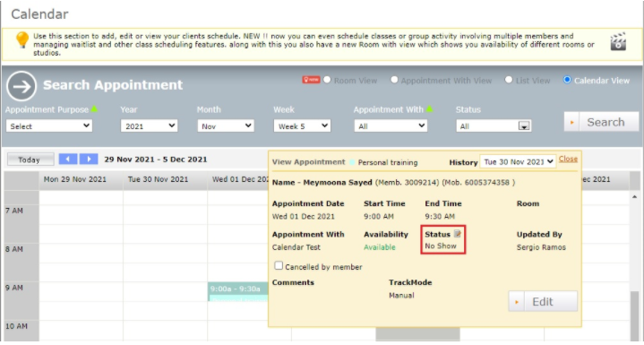This screenshot has width=644, height=345.
Task: Click the '9:30 AM' end time value
Action: pyautogui.click(x=440, y=217)
